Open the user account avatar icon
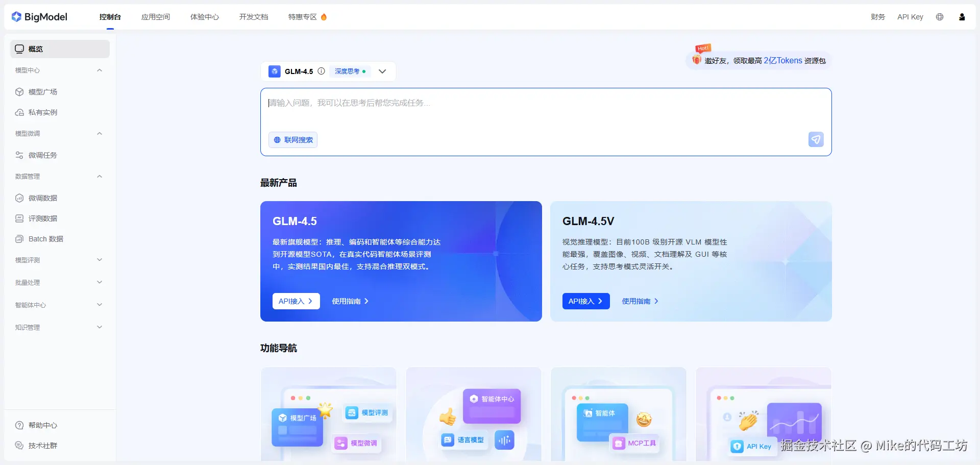980x465 pixels. coord(962,17)
